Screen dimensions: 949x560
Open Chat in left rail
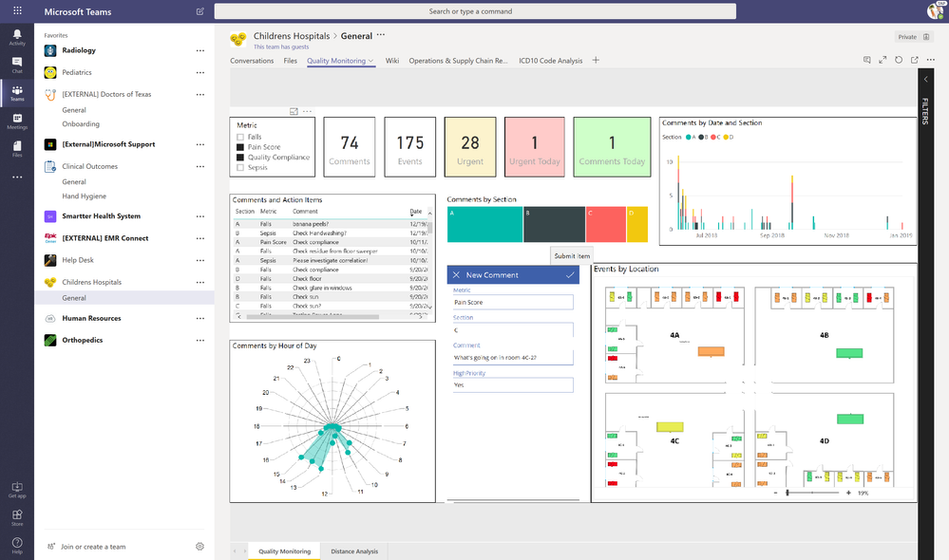coord(17,65)
